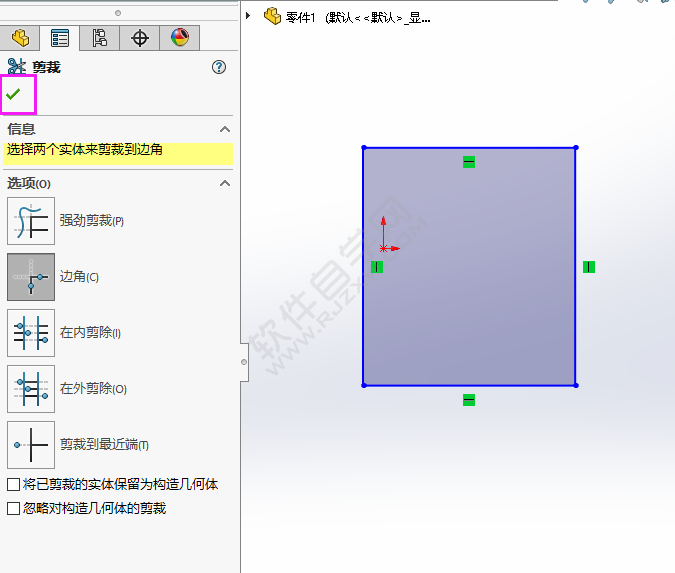Select the top line of the rectangle
The width and height of the screenshot is (675, 573).
tap(470, 148)
